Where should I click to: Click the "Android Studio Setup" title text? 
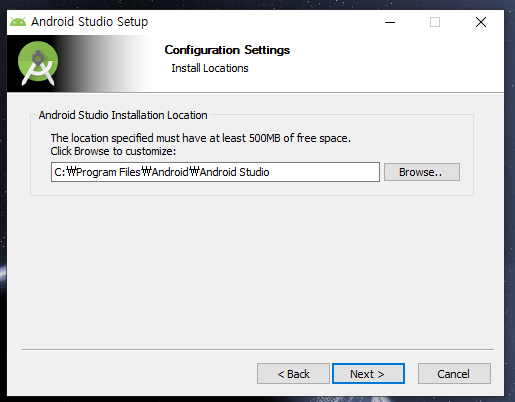89,22
